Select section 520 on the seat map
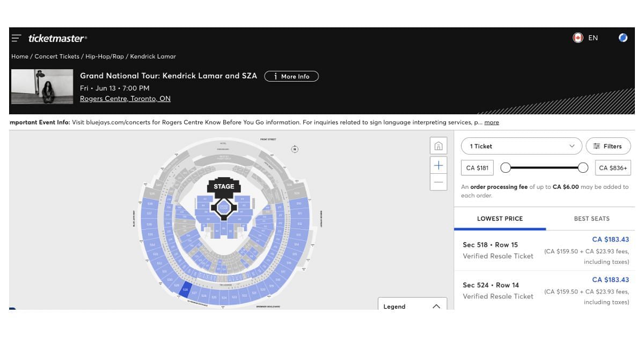 (x=262, y=289)
